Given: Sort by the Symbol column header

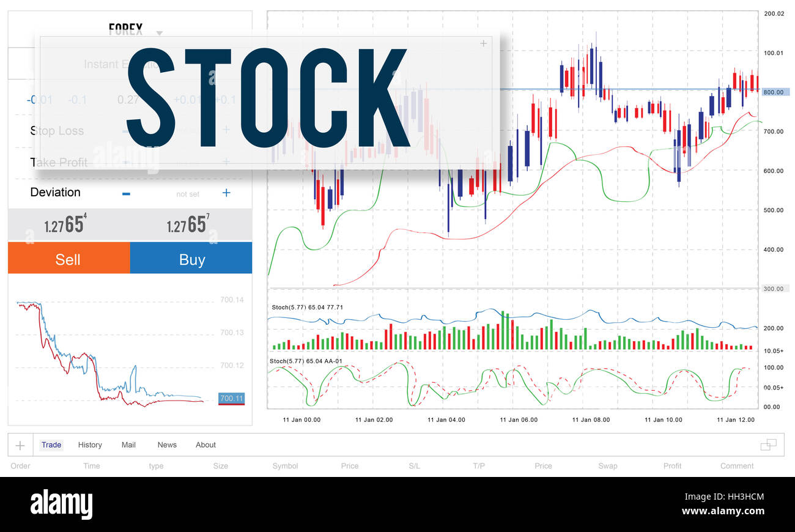Looking at the screenshot, I should click(x=285, y=466).
